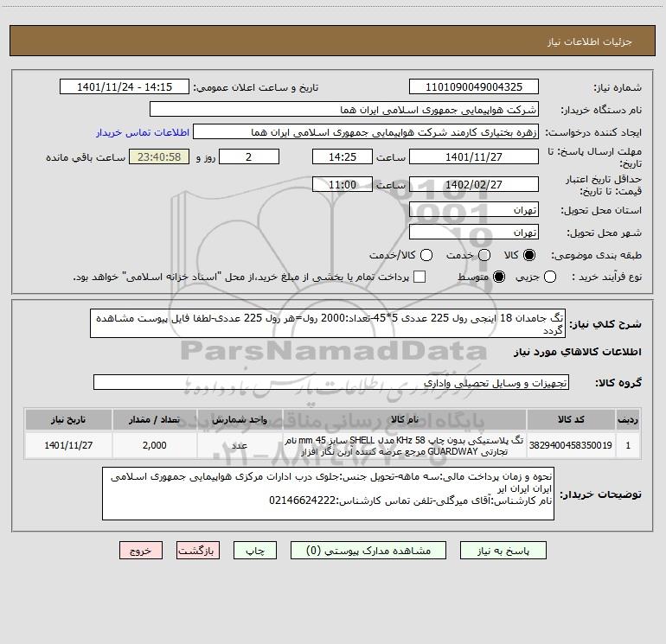Click the need number field 1101090049004325
Screen dimensions: 666x644
click(x=474, y=87)
